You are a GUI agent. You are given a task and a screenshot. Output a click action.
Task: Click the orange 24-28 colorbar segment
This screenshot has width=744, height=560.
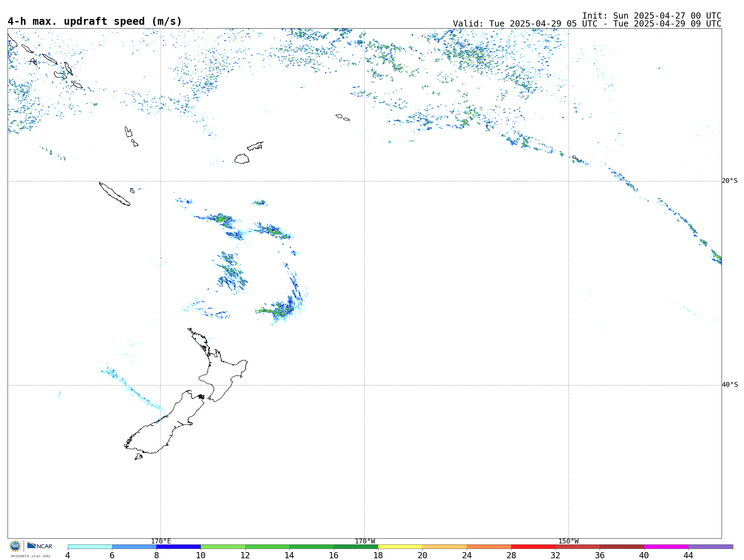pyautogui.click(x=489, y=547)
